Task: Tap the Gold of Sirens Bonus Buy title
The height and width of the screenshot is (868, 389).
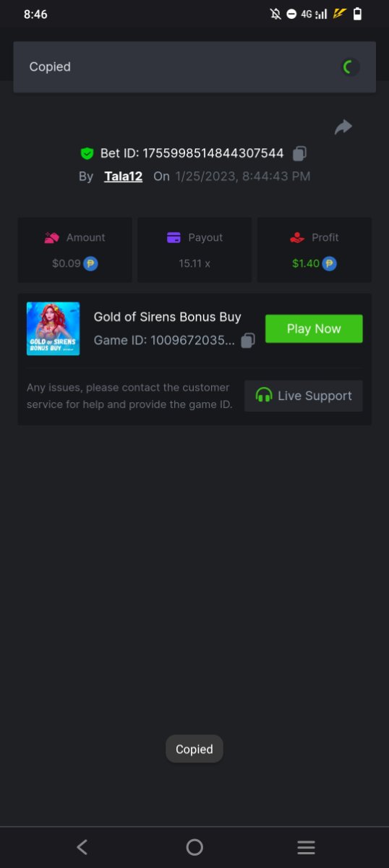Action: (x=168, y=317)
